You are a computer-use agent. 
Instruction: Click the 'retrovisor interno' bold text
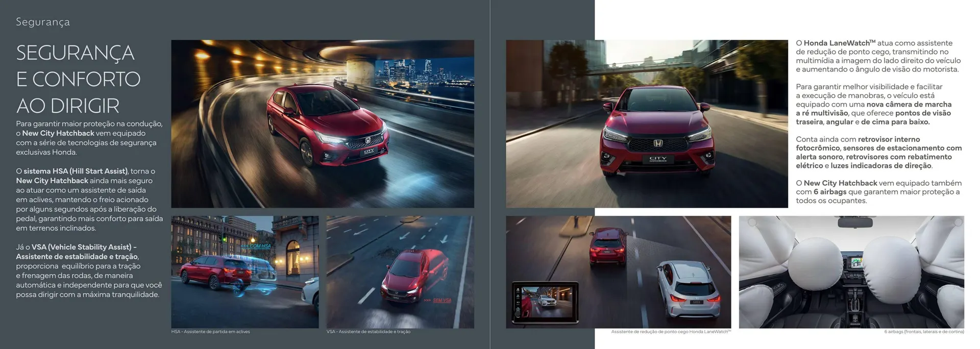[x=889, y=139]
